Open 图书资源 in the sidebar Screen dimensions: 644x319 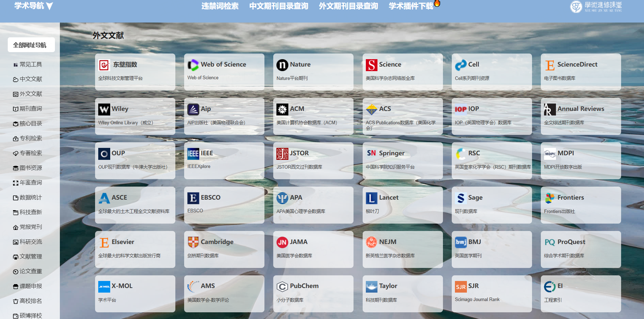click(x=27, y=168)
